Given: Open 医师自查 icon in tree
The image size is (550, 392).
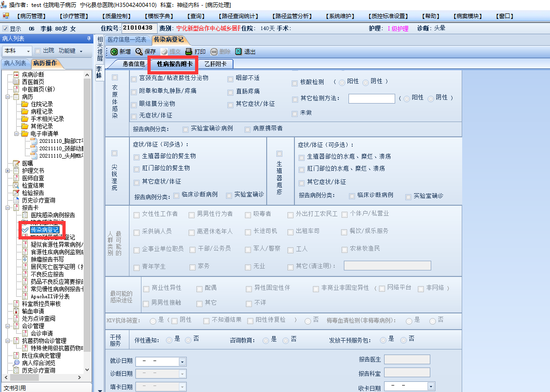Looking at the screenshot, I should [x=16, y=178].
